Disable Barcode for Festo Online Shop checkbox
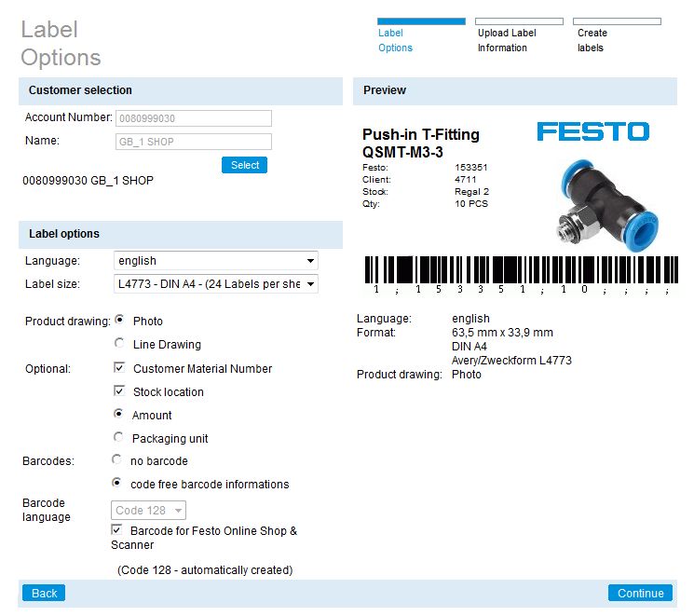 tap(117, 530)
